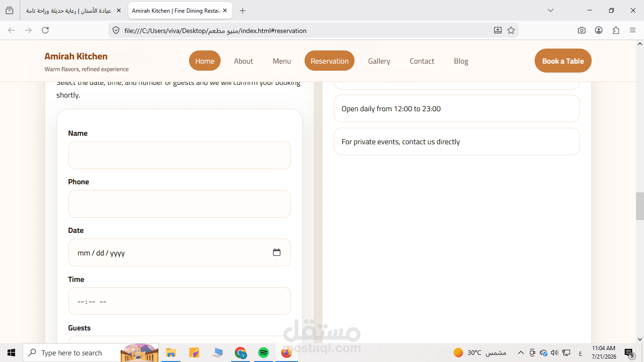This screenshot has width=644, height=362.
Task: Open network settings tray icon
Action: (566, 353)
